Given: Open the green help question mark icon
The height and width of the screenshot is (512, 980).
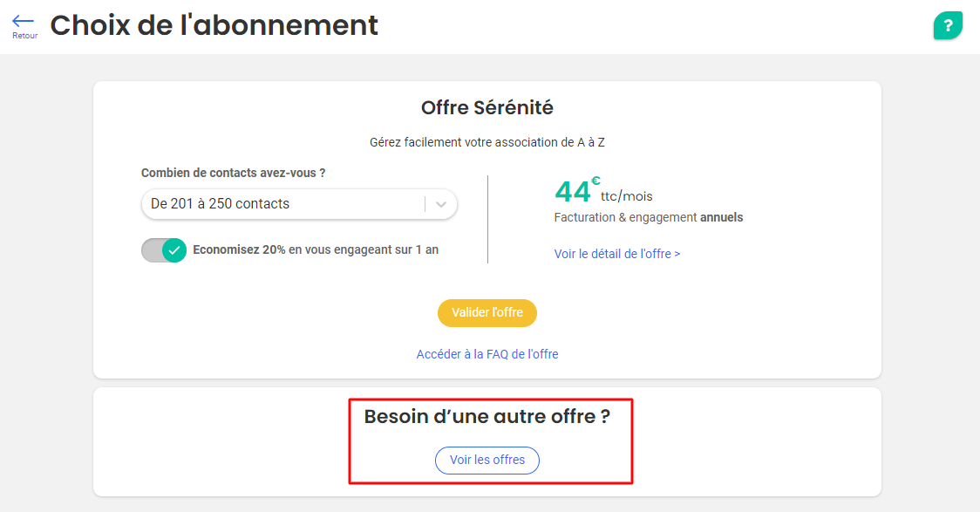Looking at the screenshot, I should click(948, 25).
